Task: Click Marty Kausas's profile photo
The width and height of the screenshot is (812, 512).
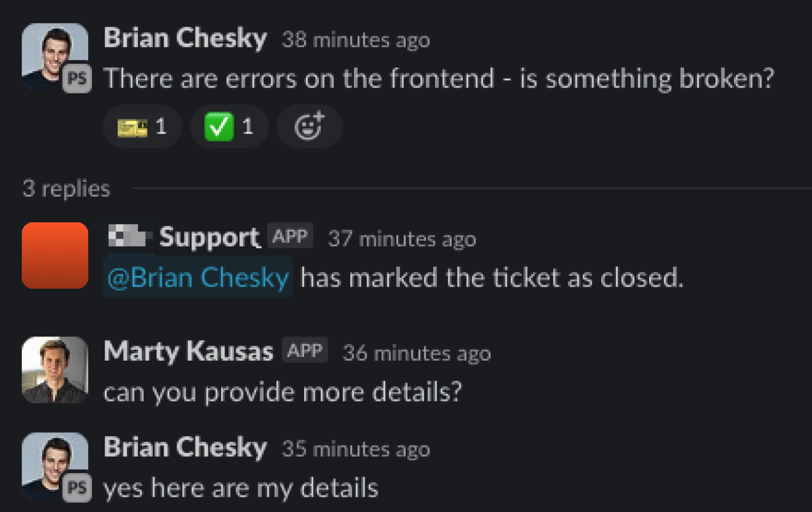Action: [55, 370]
